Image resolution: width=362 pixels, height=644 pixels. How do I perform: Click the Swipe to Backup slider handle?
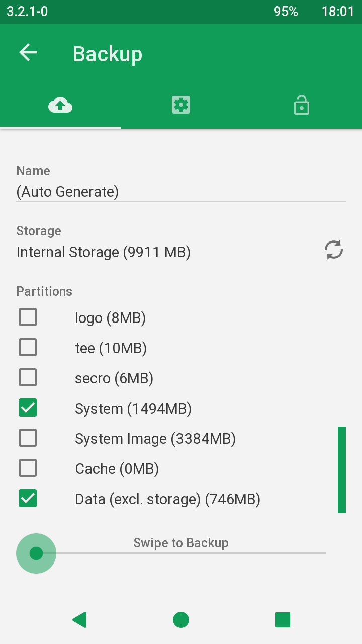[36, 553]
